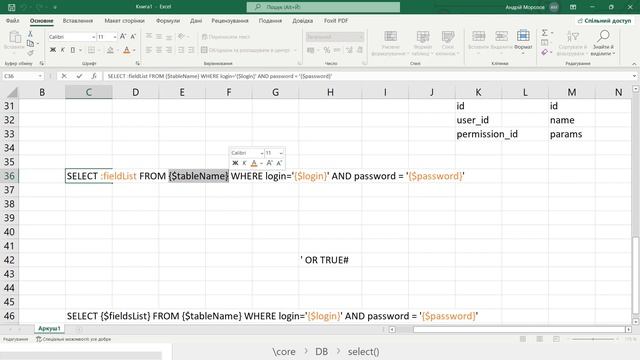640x360 pixels.
Task: Expand the Name Box dropdown arrow
Action: pos(40,76)
